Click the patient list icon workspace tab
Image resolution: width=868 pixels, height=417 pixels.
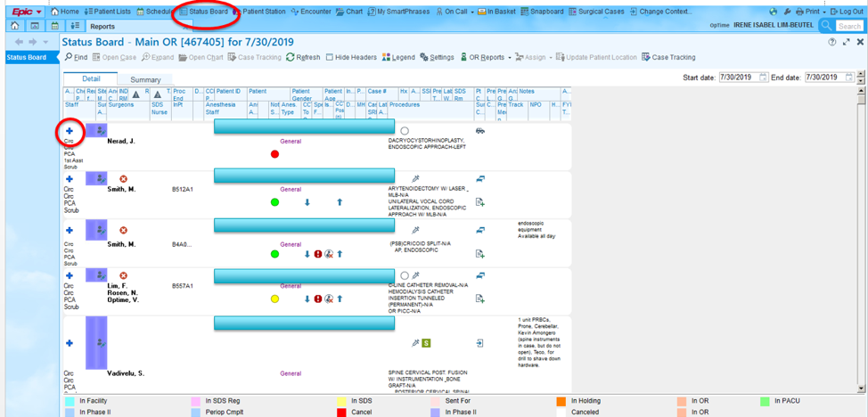click(75, 26)
